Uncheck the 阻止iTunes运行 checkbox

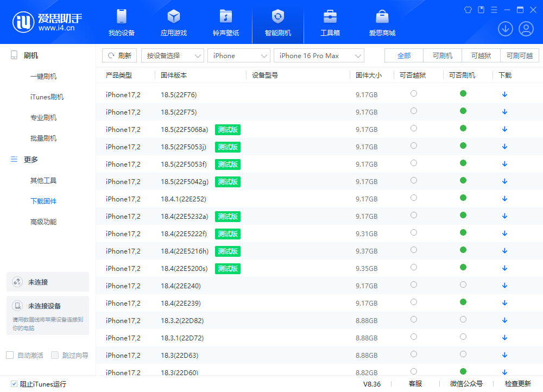pos(14,384)
